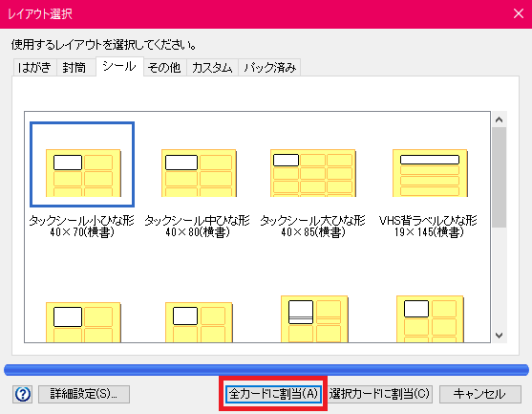Switch to the 封筒 tab
The image size is (532, 414).
point(74,67)
